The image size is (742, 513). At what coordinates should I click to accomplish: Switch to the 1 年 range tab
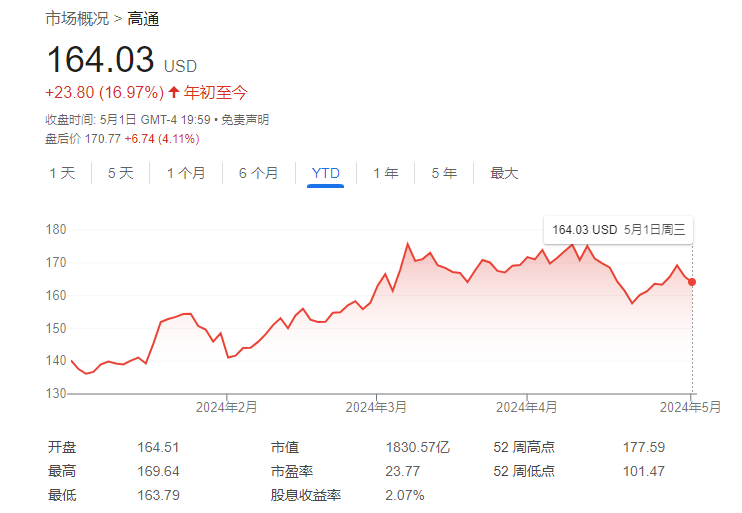pyautogui.click(x=386, y=173)
